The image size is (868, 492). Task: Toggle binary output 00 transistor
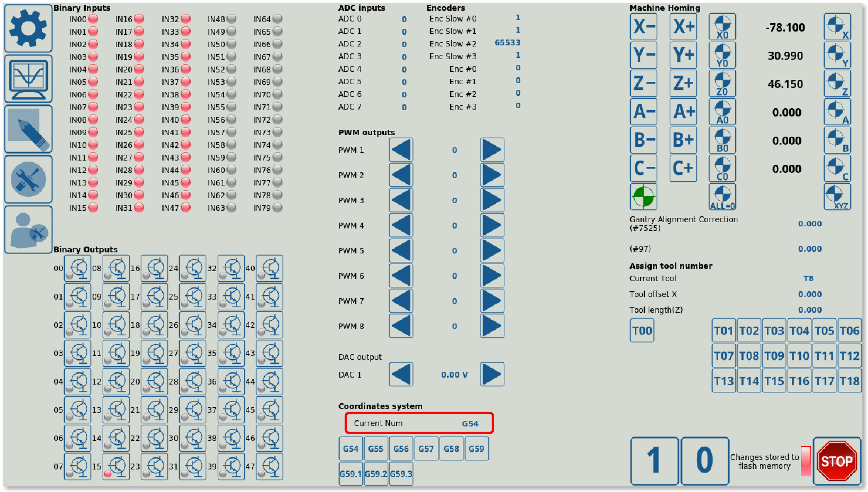pos(78,268)
